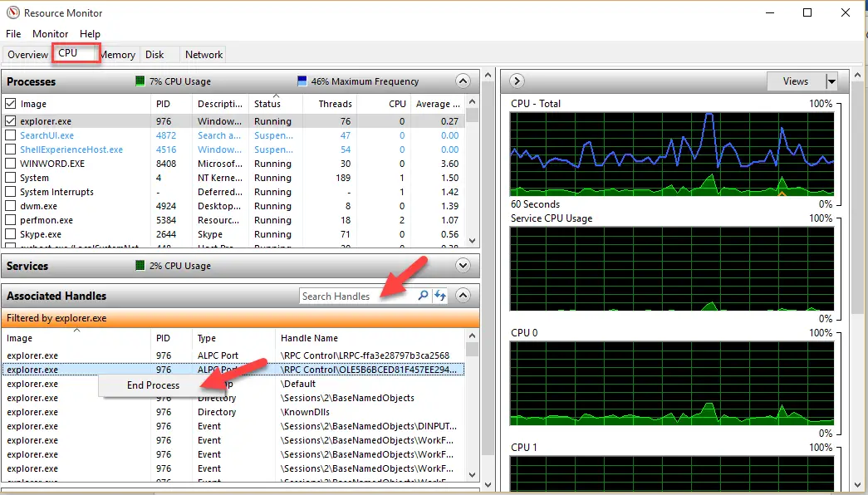Click the magnifier icon in Search Handles box

423,296
